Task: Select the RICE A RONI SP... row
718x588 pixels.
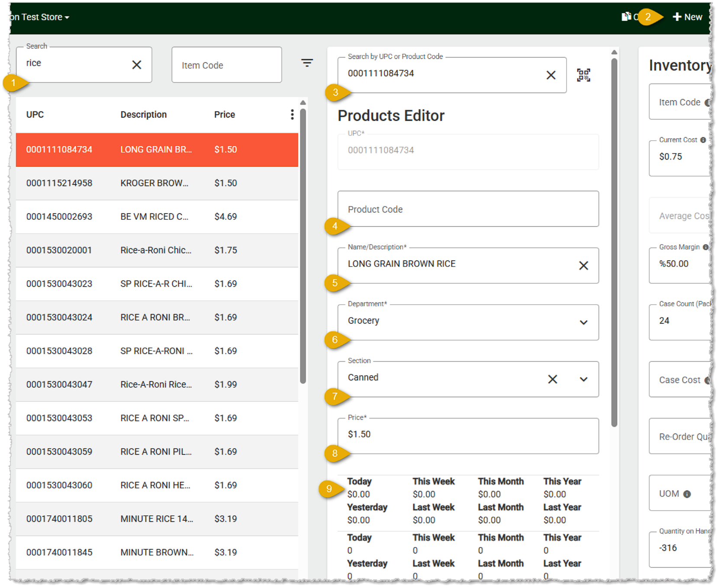Action: coord(157,418)
